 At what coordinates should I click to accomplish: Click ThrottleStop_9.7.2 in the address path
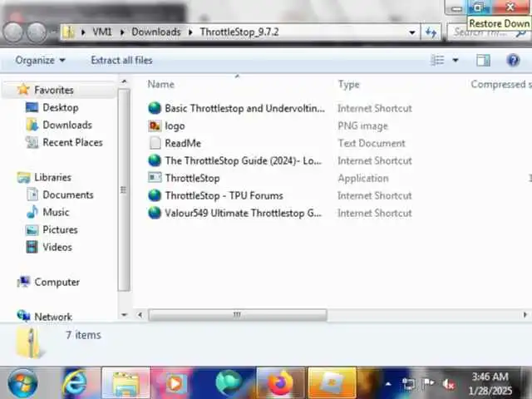click(239, 32)
